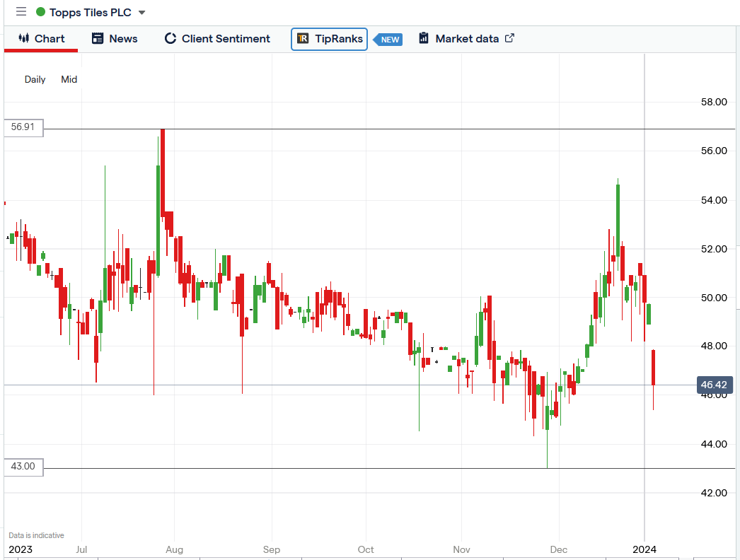Click the 56.00 price axis label
This screenshot has height=560, width=740.
pos(714,151)
